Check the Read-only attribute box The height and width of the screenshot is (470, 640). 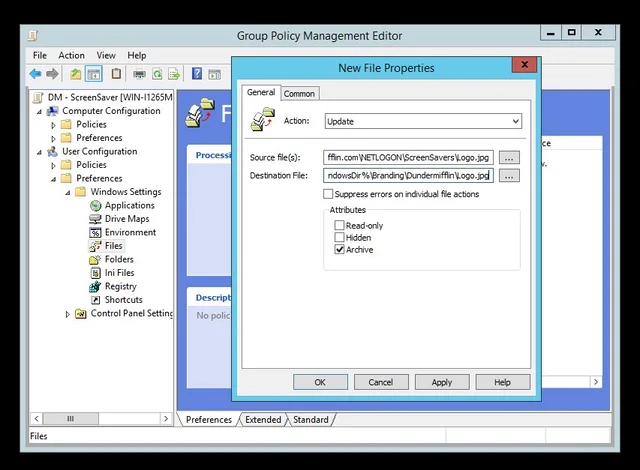(x=339, y=225)
